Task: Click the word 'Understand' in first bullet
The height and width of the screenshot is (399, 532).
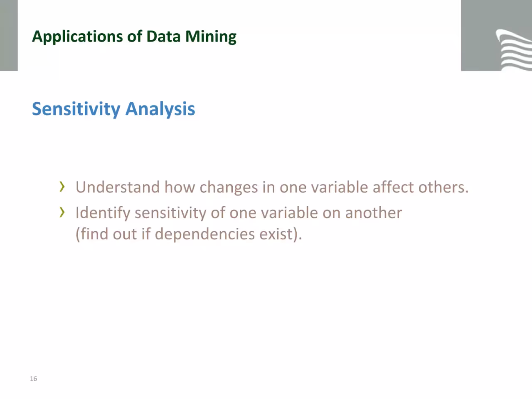Action: pyautogui.click(x=118, y=187)
